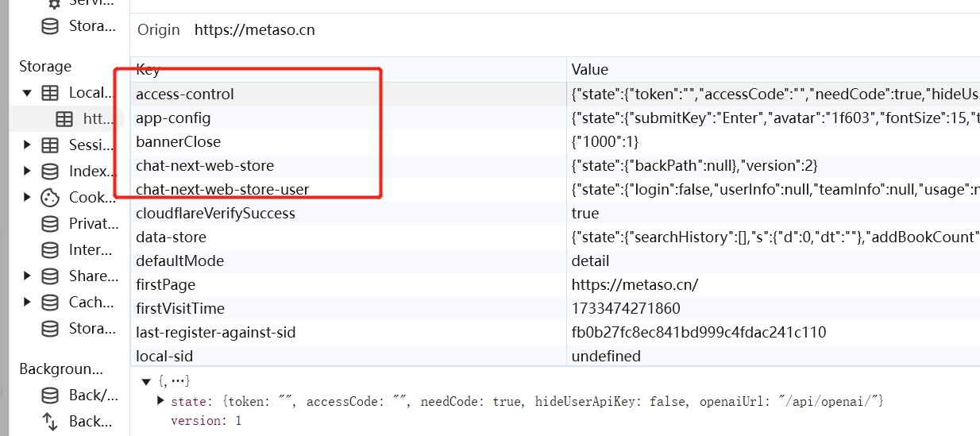Select the chat-next-web-store key row
Image resolution: width=980 pixels, height=436 pixels.
coord(554,165)
